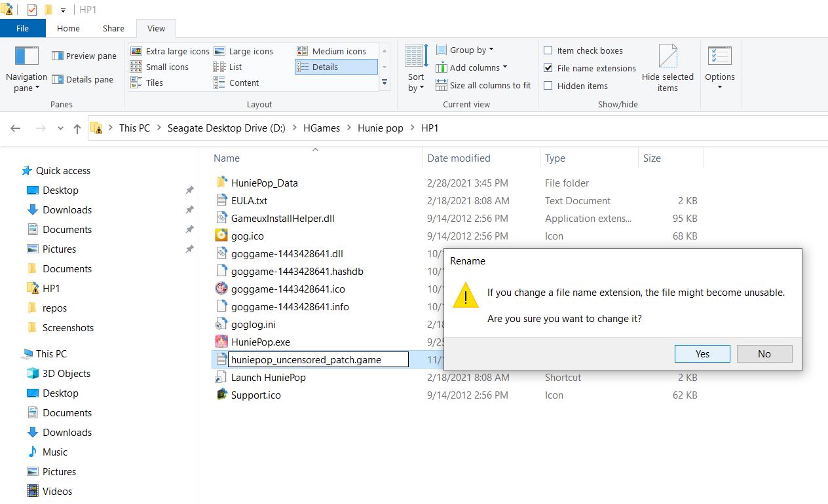The width and height of the screenshot is (828, 504).
Task: Open the Group by dropdown
Action: [x=464, y=50]
